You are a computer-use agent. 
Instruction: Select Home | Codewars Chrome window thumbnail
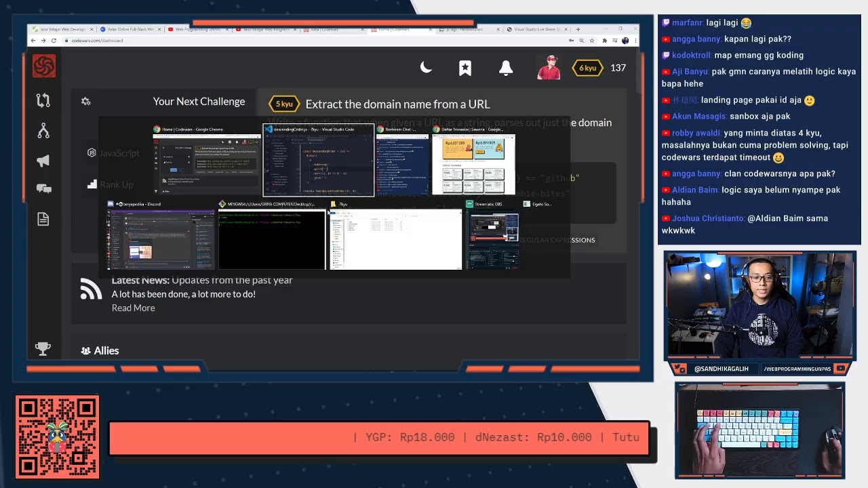coord(207,160)
